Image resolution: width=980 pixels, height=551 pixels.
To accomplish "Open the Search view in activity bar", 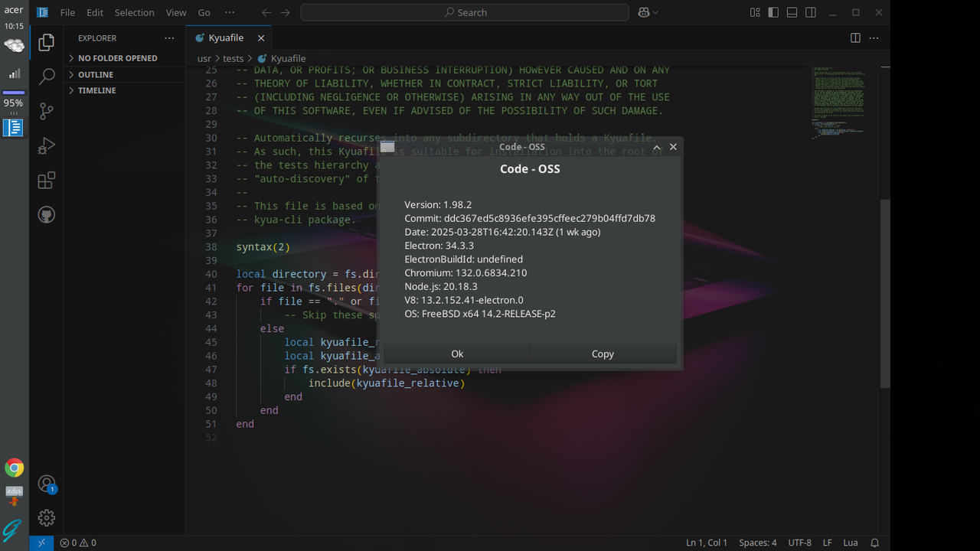I will 47,77.
